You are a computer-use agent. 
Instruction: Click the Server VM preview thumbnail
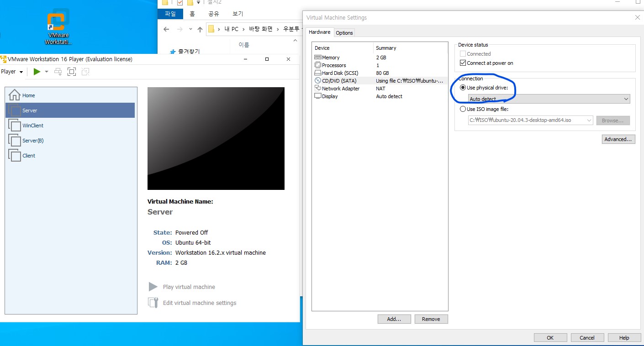pos(216,138)
